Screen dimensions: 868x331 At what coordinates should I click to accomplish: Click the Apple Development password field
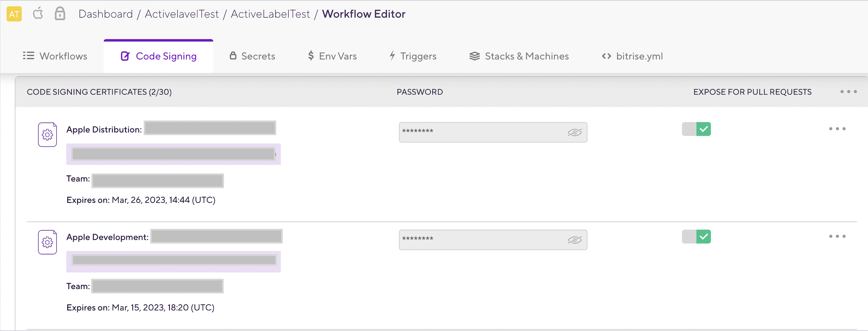click(493, 240)
